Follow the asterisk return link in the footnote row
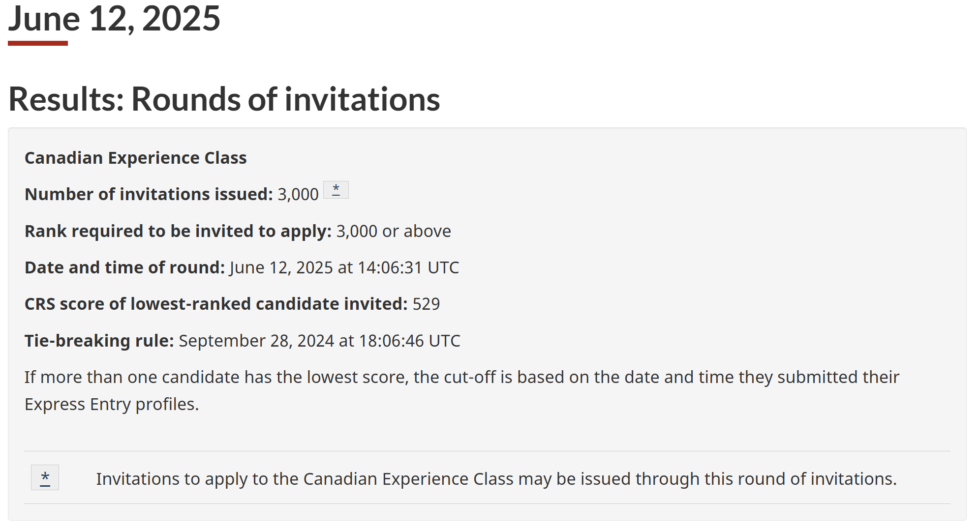The width and height of the screenshot is (980, 531). pos(45,477)
